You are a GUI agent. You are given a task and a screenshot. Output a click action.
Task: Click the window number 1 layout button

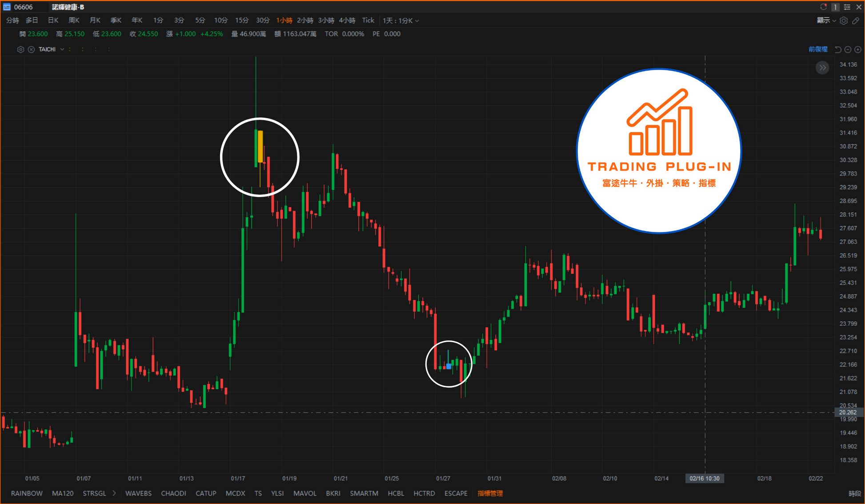(x=835, y=7)
